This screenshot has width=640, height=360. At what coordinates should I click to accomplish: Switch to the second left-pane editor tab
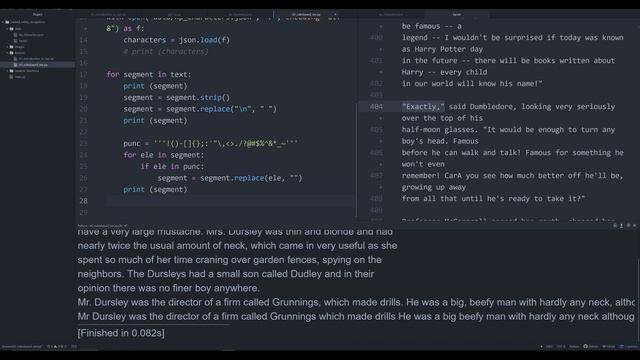point(174,14)
